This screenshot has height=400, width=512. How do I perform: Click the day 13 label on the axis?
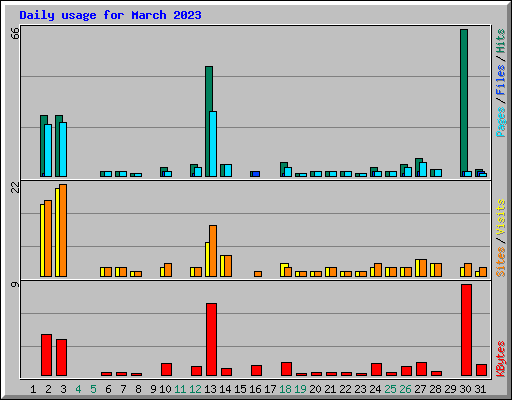pyautogui.click(x=210, y=389)
